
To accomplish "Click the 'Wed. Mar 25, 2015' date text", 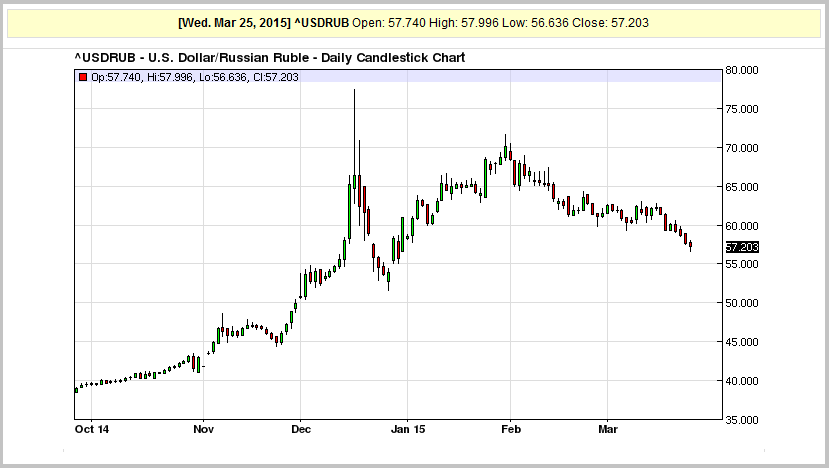I will (234, 23).
